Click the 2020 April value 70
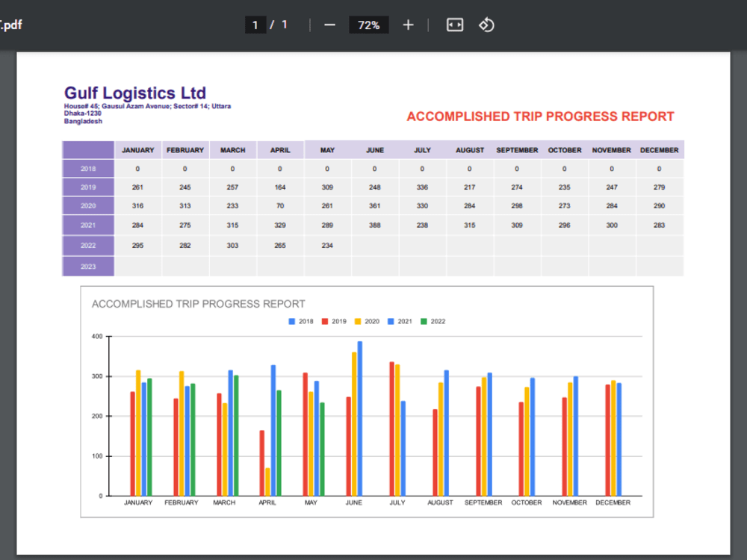The height and width of the screenshot is (560, 747). 280,206
